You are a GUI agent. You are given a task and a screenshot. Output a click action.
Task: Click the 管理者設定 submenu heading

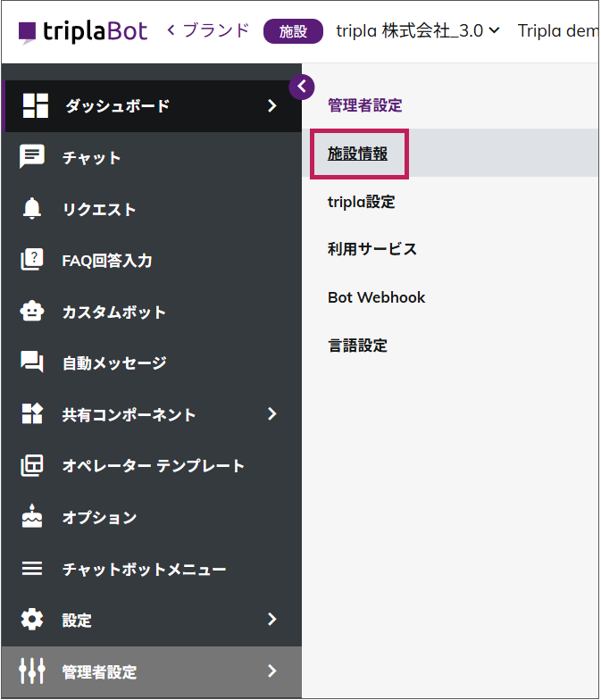pos(364,105)
